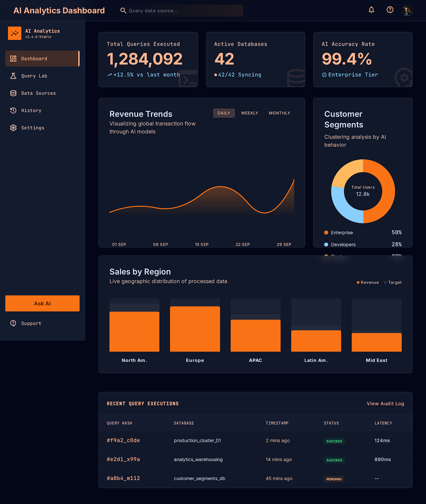Open the notifications bell
Viewport: 426px width, 504px height.
pos(371,10)
